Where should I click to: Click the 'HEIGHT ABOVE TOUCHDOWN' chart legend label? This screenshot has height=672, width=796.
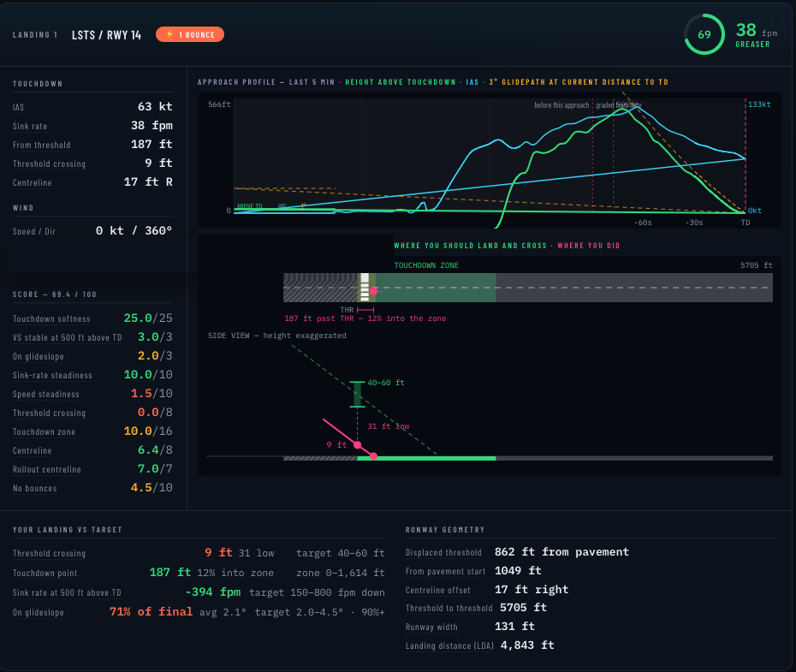(x=401, y=81)
